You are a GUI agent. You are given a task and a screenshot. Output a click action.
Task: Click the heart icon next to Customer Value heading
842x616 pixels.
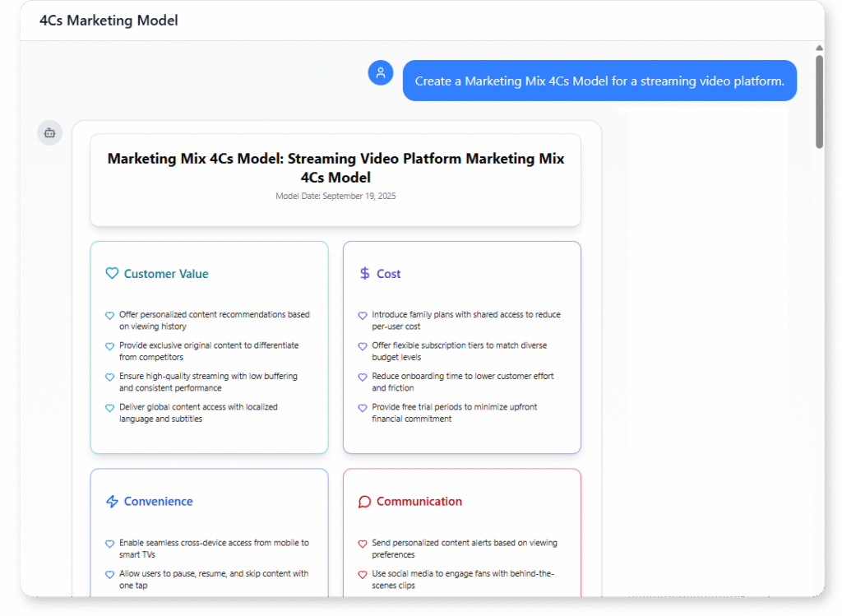click(x=111, y=274)
